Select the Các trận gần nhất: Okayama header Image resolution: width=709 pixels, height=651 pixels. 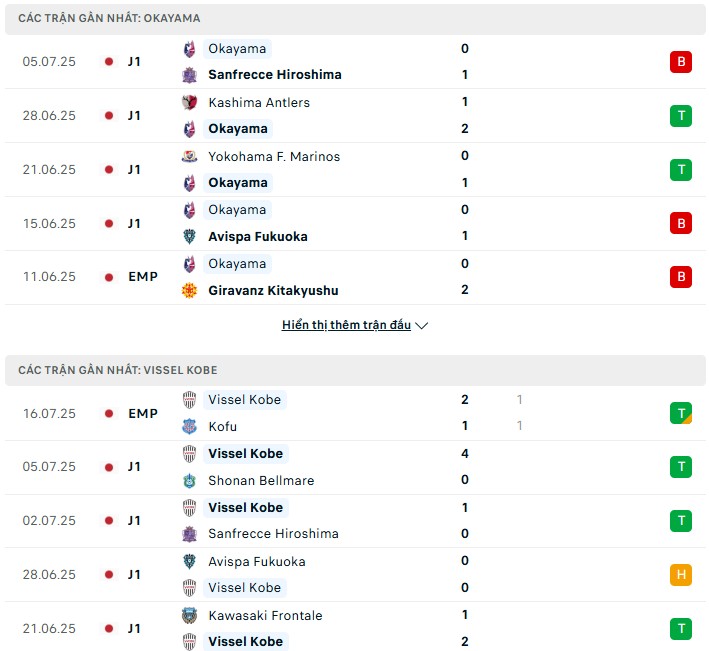click(x=355, y=19)
